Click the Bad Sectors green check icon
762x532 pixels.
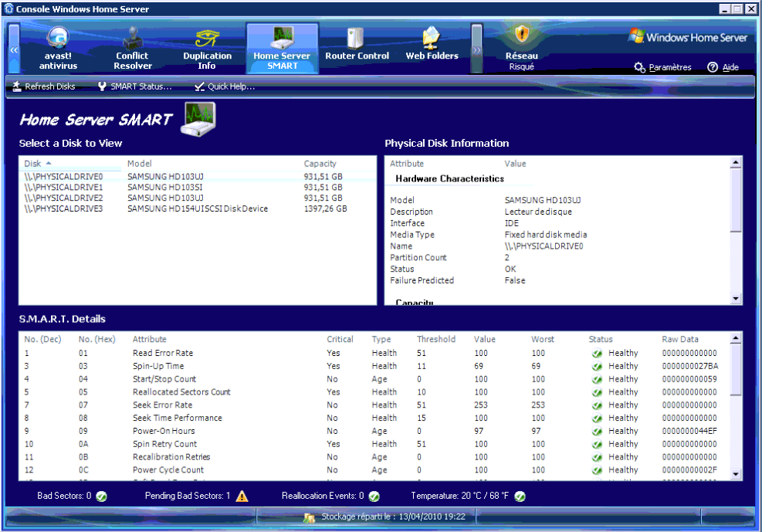102,496
